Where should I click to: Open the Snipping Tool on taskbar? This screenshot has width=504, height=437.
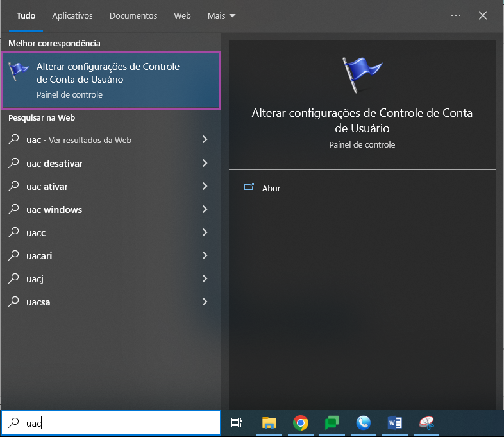pos(426,422)
